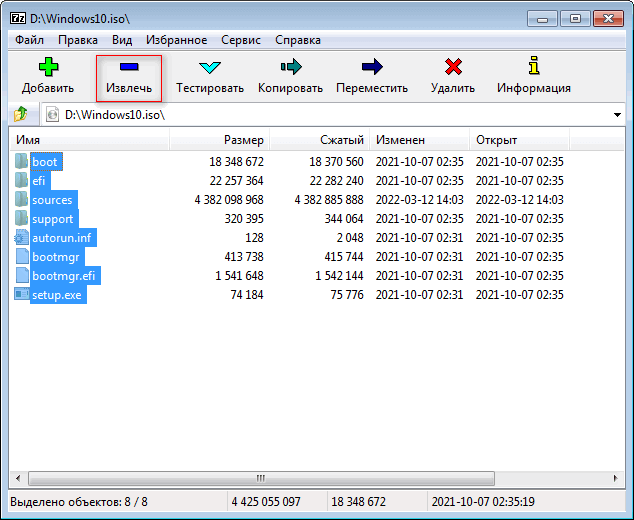Click status bar date 2021-10-07 02:35:19
The height and width of the screenshot is (520, 634).
[483, 502]
